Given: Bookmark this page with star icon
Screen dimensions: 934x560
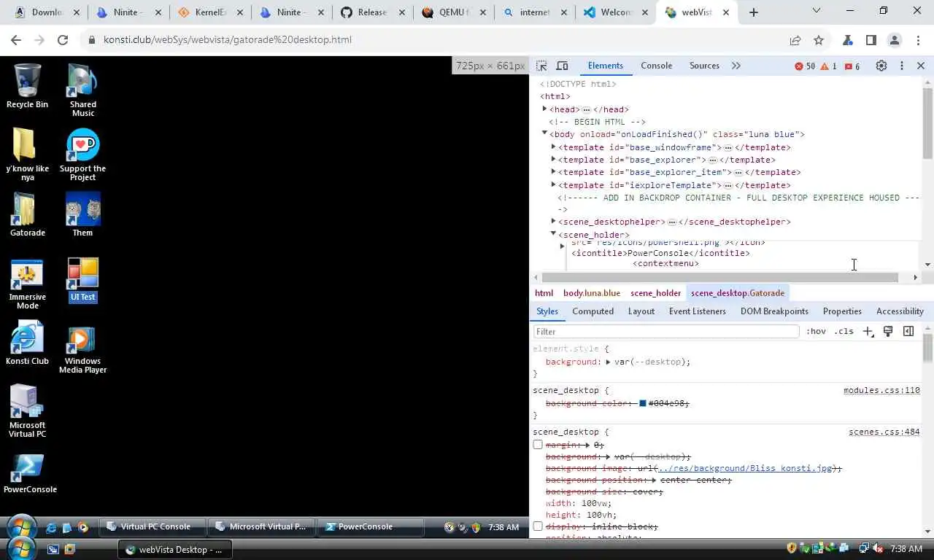Looking at the screenshot, I should pyautogui.click(x=819, y=40).
